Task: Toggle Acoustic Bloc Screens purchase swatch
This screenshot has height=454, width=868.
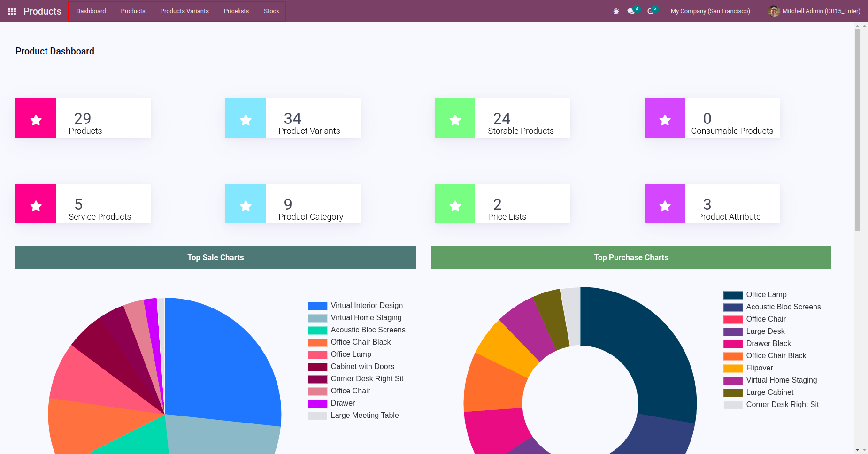Action: [733, 308]
